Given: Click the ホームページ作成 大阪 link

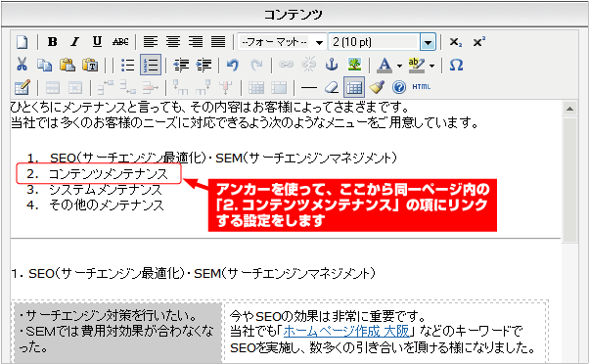Looking at the screenshot, I should (x=346, y=332).
